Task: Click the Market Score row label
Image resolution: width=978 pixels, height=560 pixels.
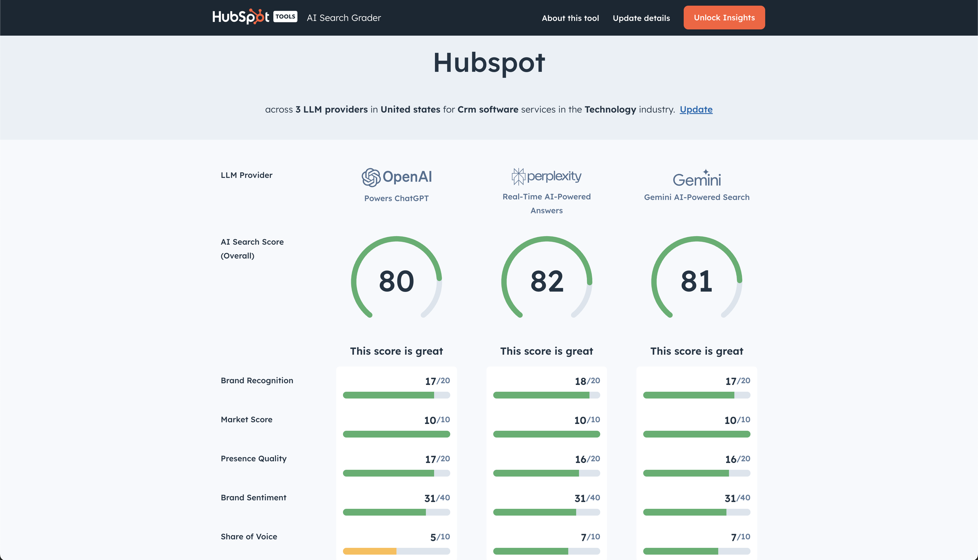Action: pos(246,420)
